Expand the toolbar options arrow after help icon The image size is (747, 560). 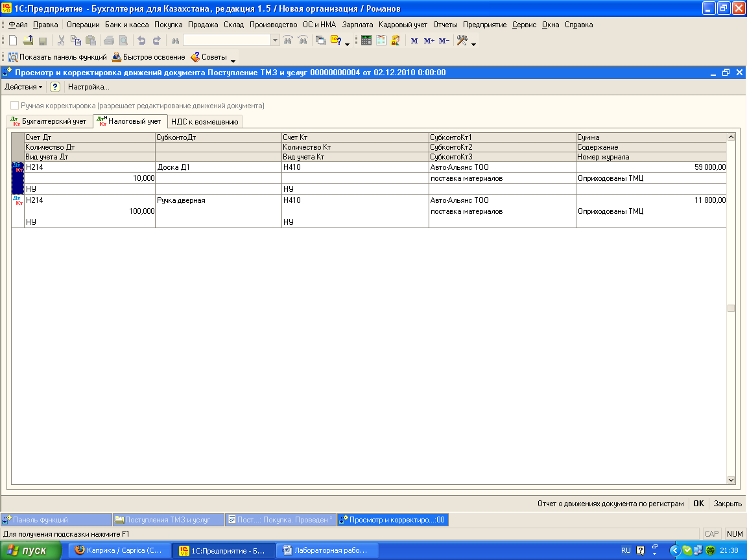click(x=347, y=44)
